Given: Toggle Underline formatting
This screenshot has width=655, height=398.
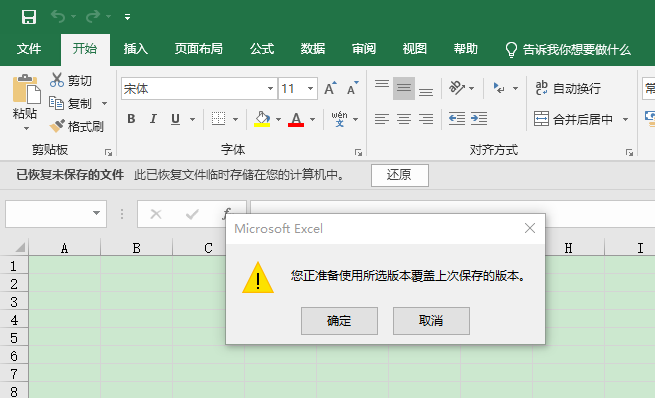Looking at the screenshot, I should pos(175,119).
